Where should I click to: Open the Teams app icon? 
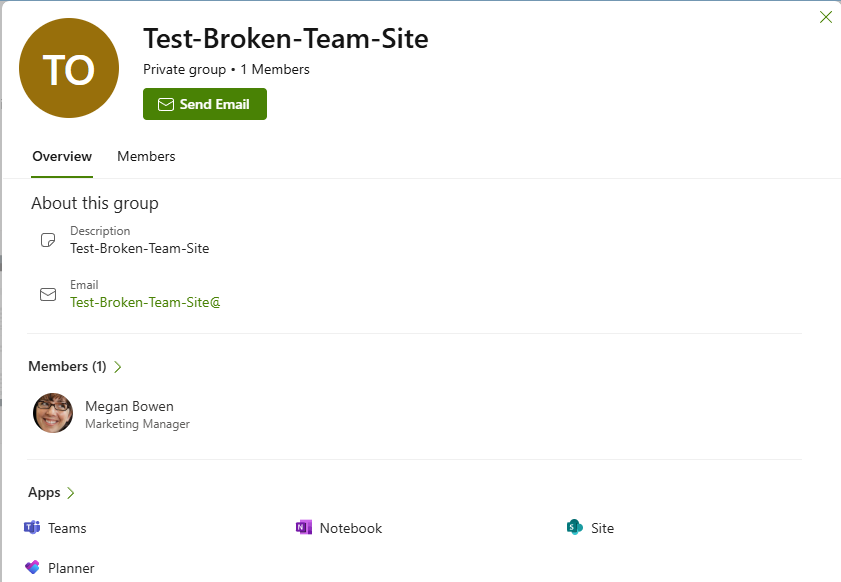32,528
